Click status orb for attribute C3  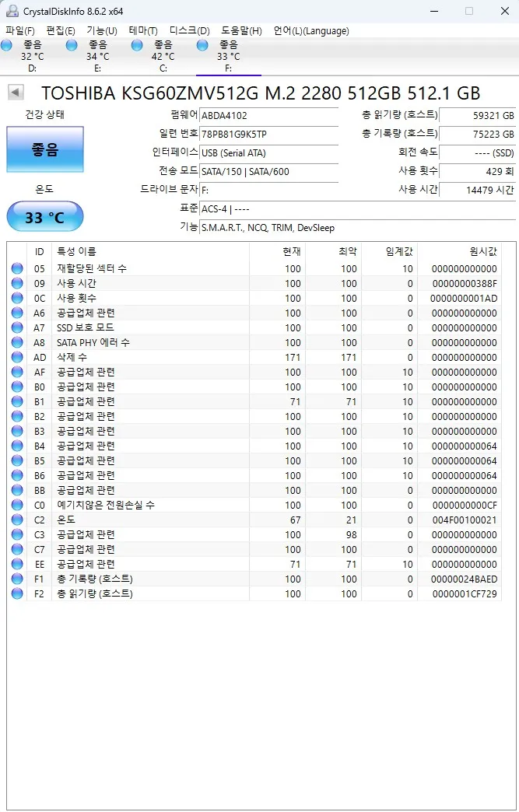click(17, 534)
